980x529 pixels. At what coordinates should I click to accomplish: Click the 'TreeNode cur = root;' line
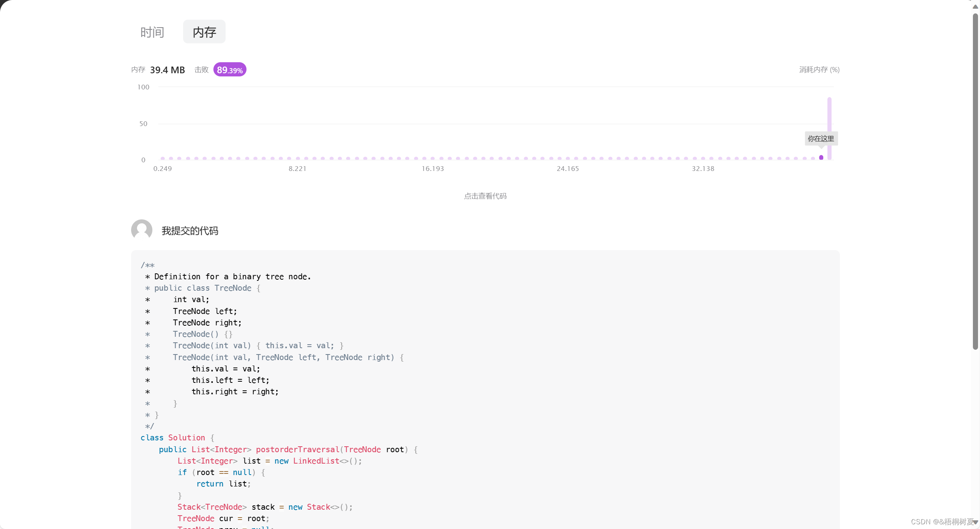(x=223, y=518)
